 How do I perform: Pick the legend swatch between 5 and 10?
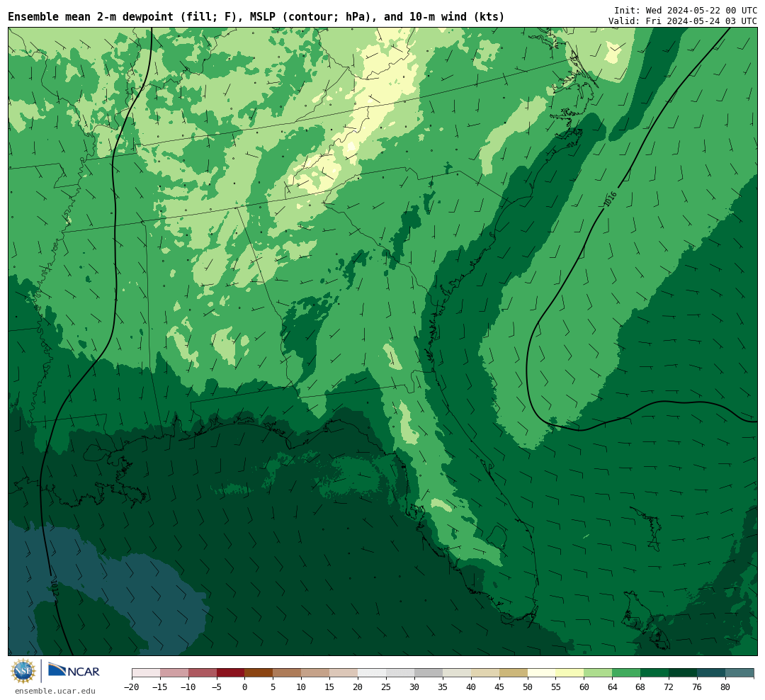tap(288, 673)
